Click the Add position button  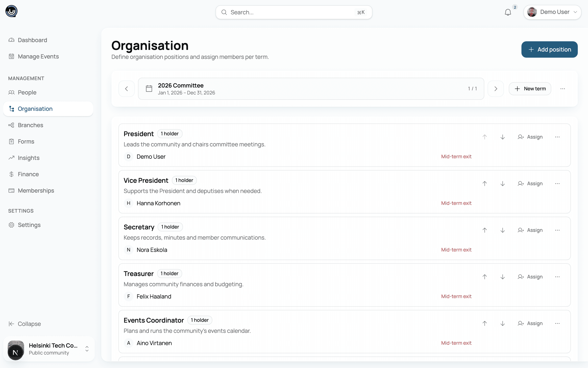pos(549,49)
